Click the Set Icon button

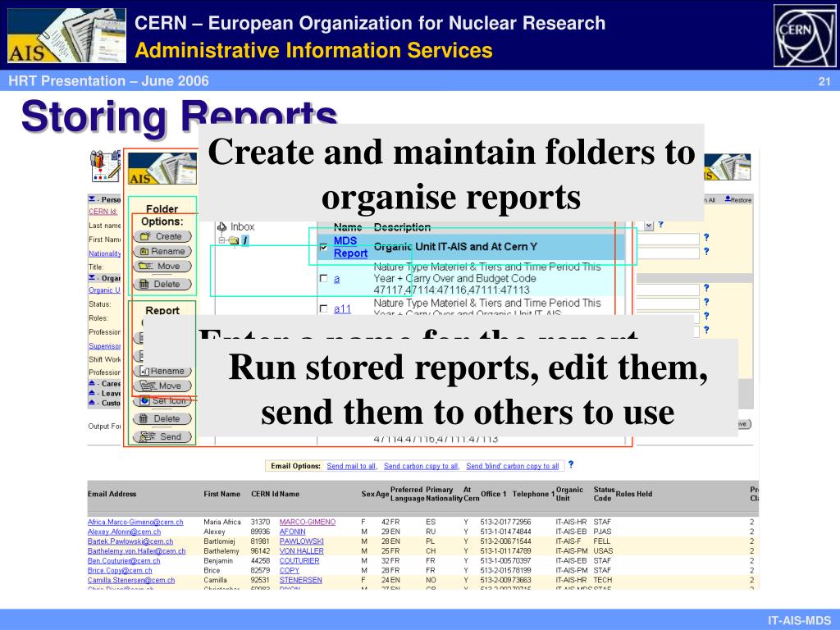[x=162, y=400]
